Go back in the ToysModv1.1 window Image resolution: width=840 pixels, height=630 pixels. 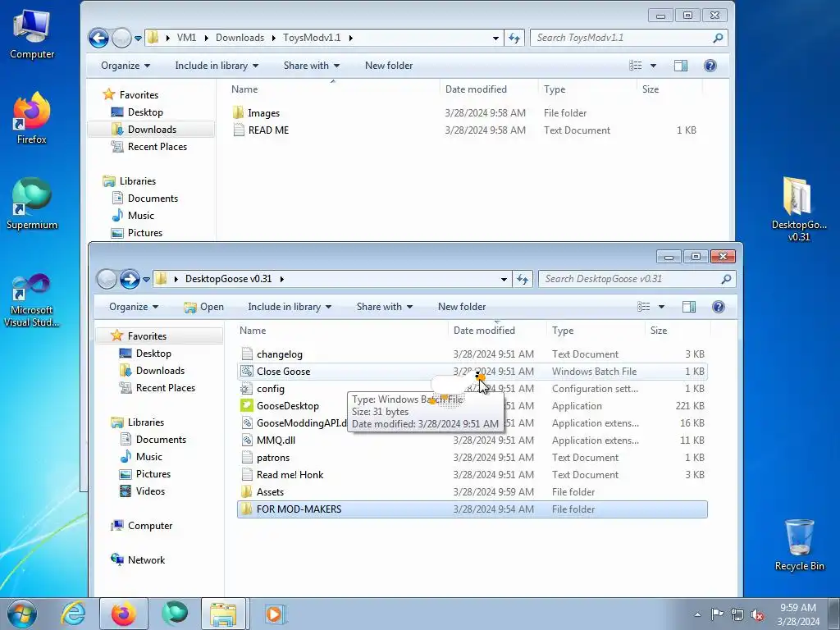[99, 38]
